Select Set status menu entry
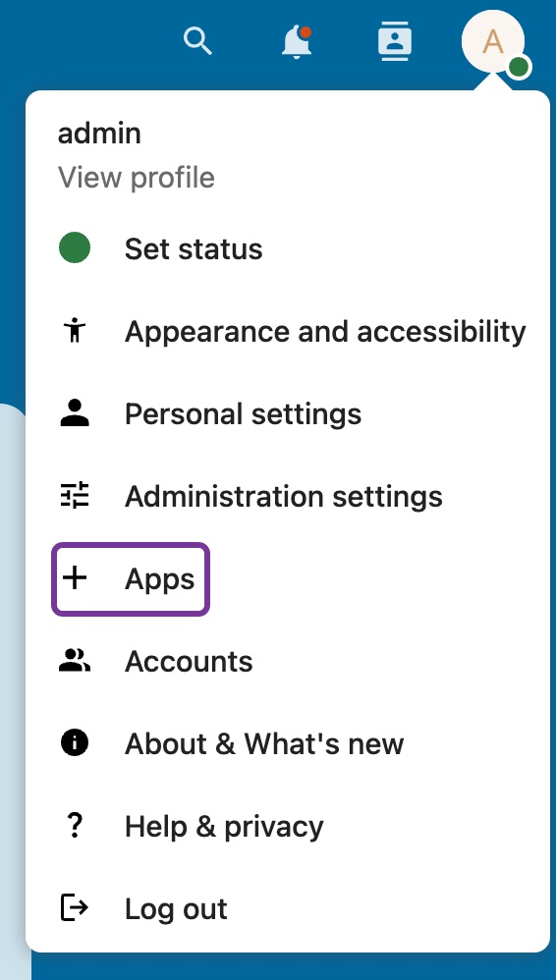Viewport: 556px width, 980px height. click(288, 248)
